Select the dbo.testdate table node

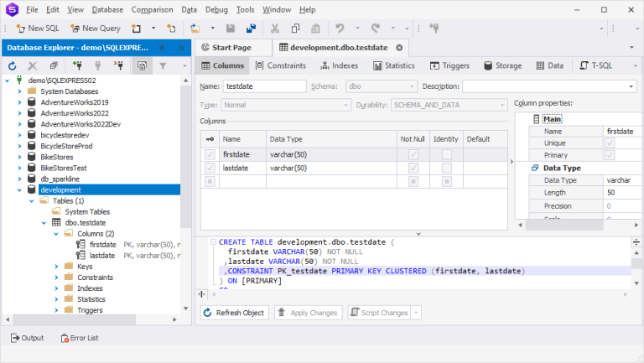click(x=86, y=222)
